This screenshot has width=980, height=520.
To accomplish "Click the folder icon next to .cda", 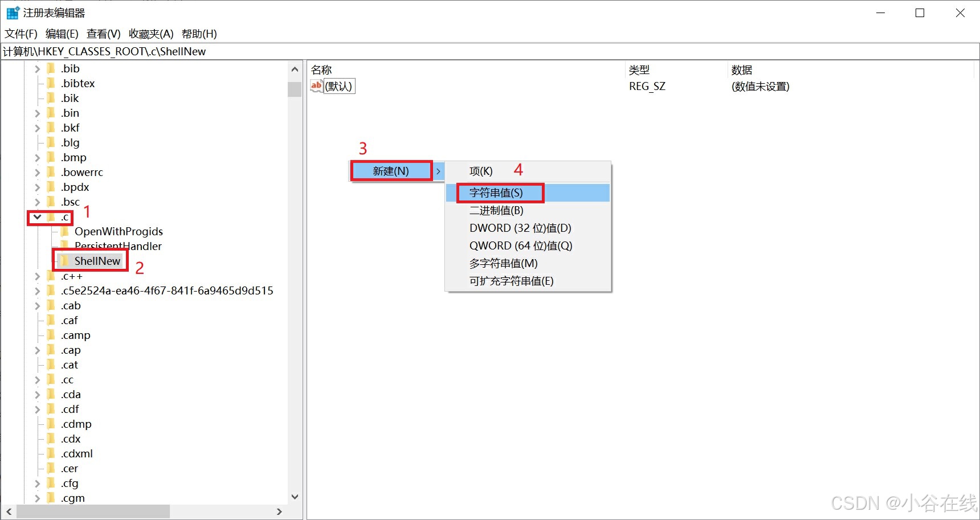I will (x=51, y=394).
